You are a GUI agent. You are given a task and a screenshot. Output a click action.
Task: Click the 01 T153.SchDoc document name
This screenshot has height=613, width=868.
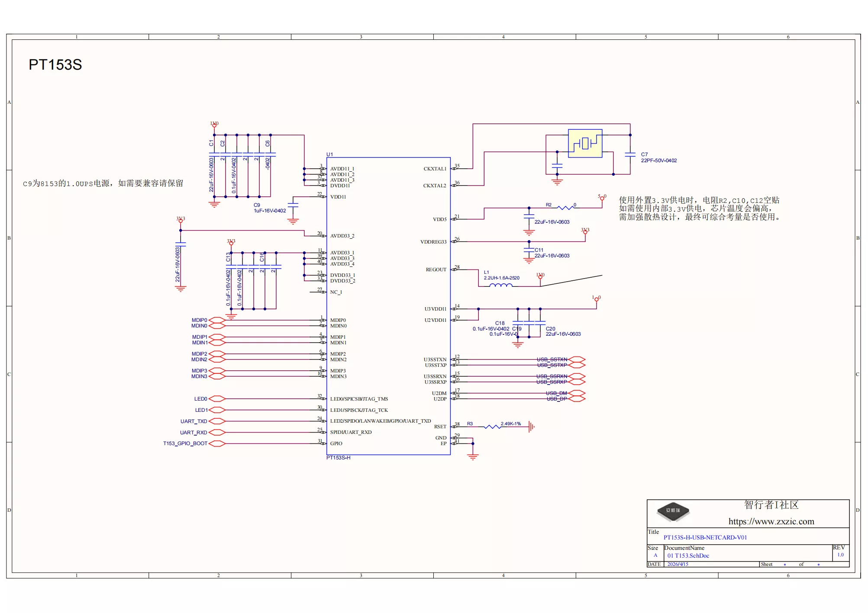click(688, 555)
